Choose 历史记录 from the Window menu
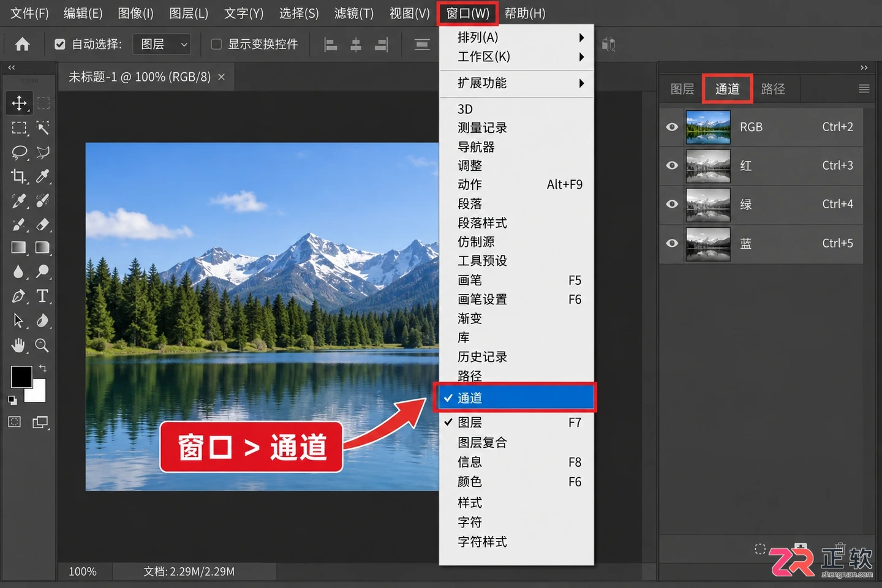The image size is (882, 588). pos(516,356)
